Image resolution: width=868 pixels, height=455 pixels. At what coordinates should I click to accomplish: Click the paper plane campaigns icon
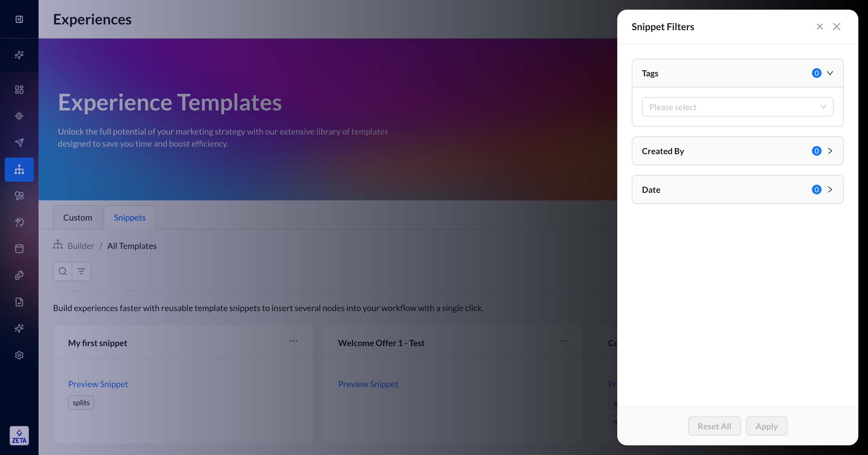click(19, 142)
